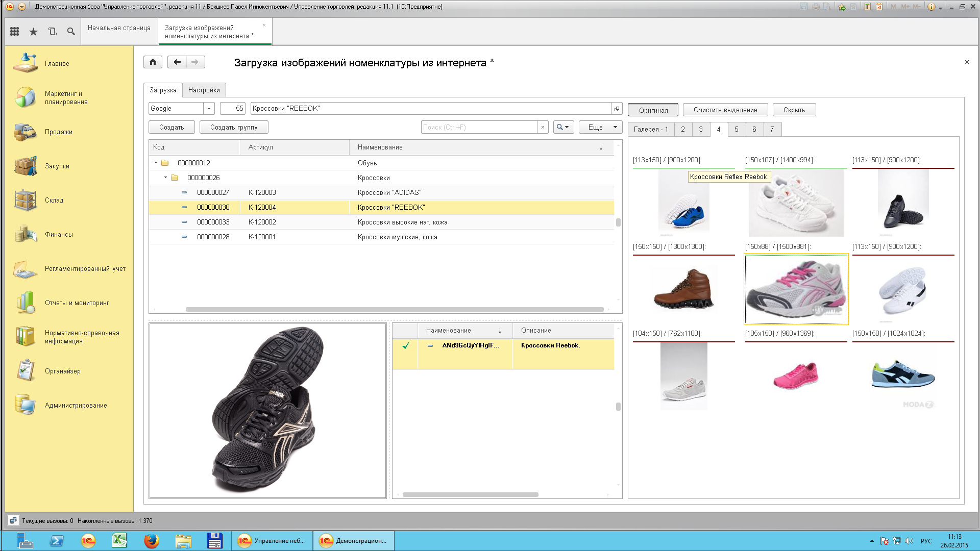Open File Explorer from taskbar
Image resolution: width=980 pixels, height=551 pixels.
pos(183,541)
